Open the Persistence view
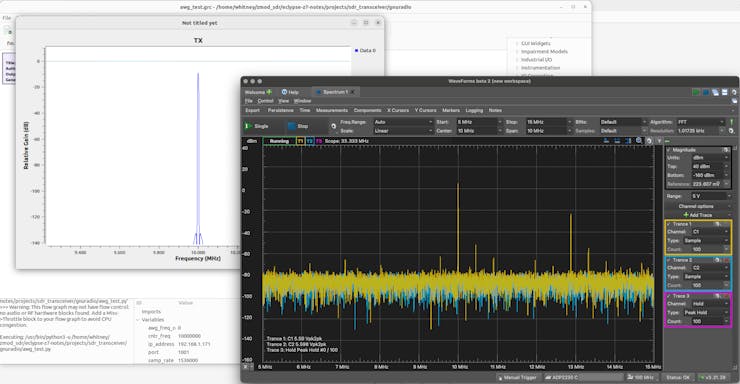 point(280,110)
